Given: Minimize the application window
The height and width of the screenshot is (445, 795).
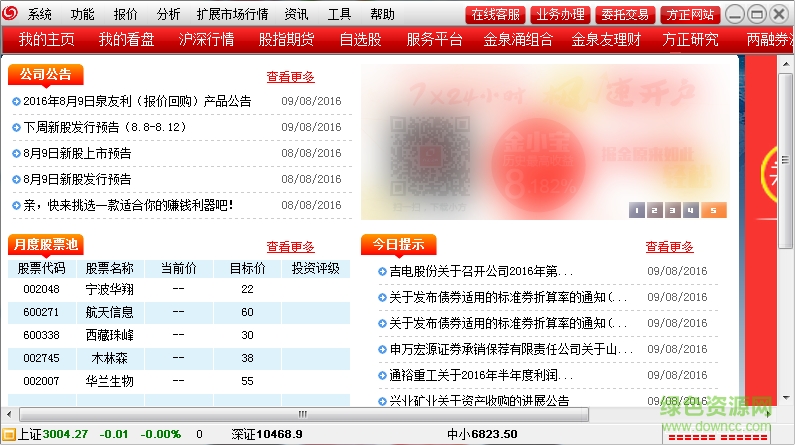Looking at the screenshot, I should (x=735, y=14).
